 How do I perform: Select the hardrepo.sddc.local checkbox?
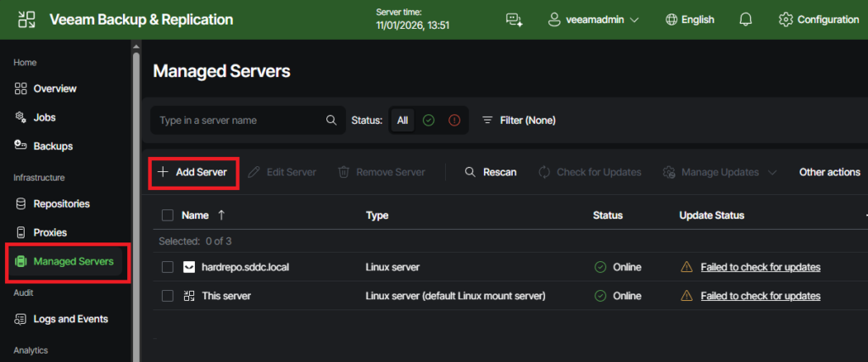click(168, 267)
